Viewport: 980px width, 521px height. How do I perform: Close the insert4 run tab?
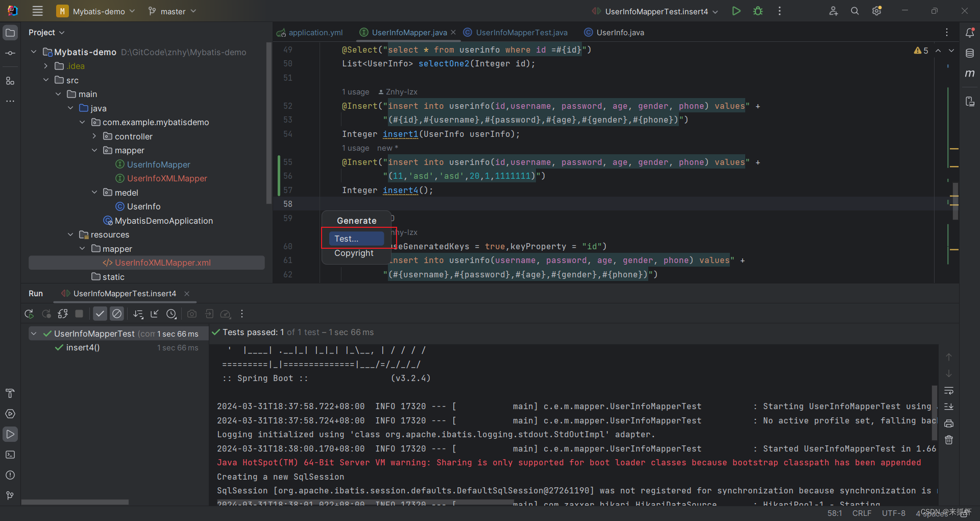(x=187, y=293)
